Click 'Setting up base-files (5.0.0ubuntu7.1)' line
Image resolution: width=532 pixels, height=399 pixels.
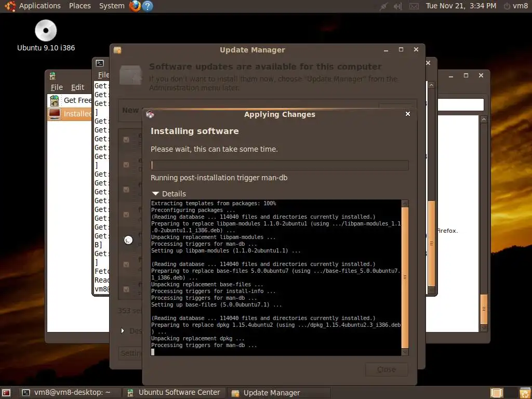(217, 304)
